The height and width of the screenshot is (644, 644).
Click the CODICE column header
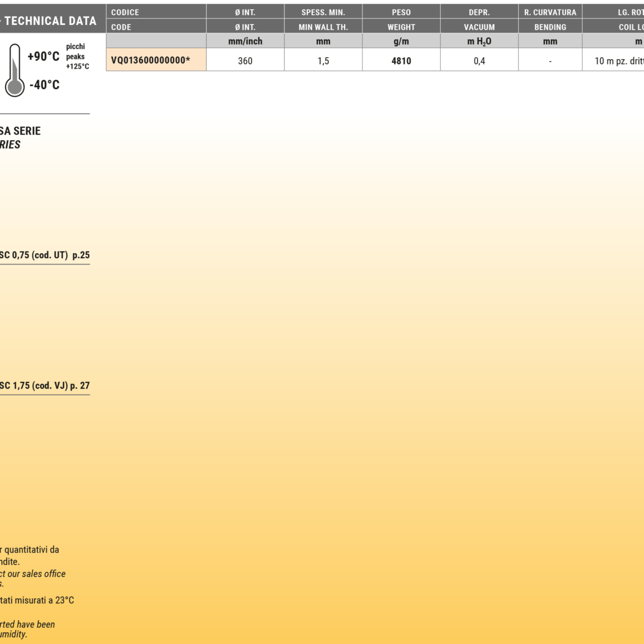pos(125,12)
